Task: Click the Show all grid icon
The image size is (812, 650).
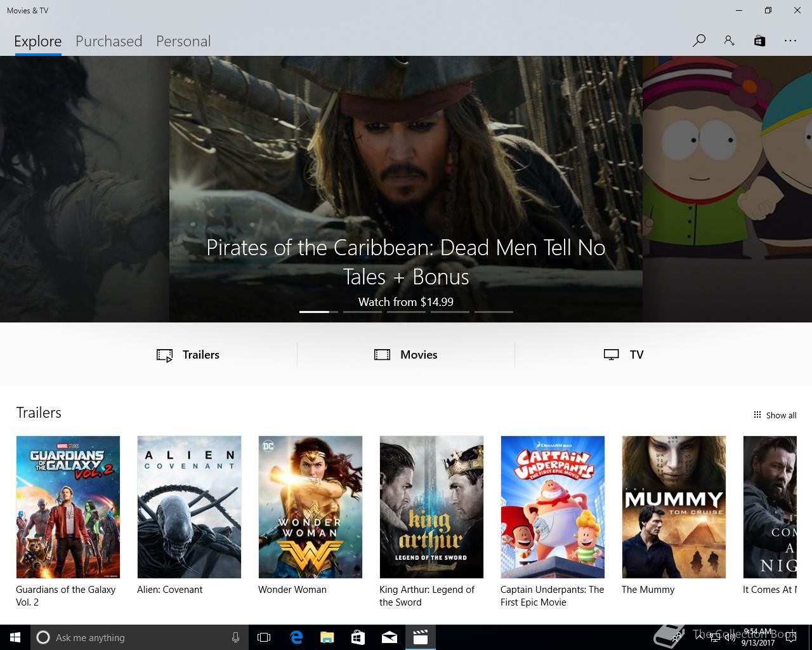Action: [757, 415]
